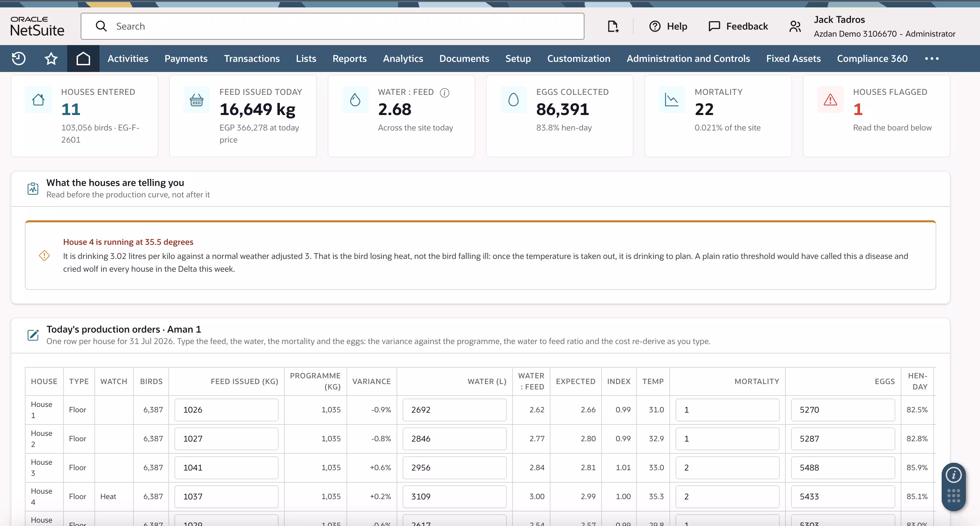The width and height of the screenshot is (980, 526).
Task: Click the Heat watch cell for House 4
Action: 114,496
